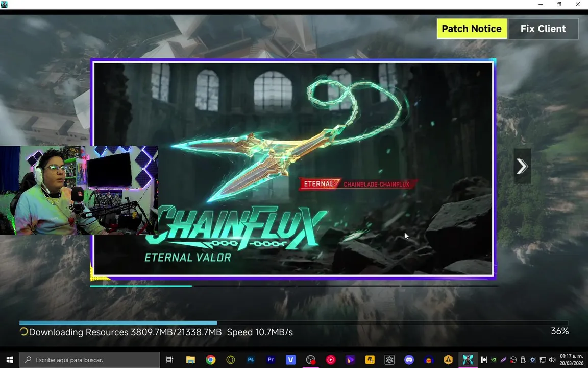Select the first banner indicator segment
This screenshot has width=588, height=368.
coord(141,286)
